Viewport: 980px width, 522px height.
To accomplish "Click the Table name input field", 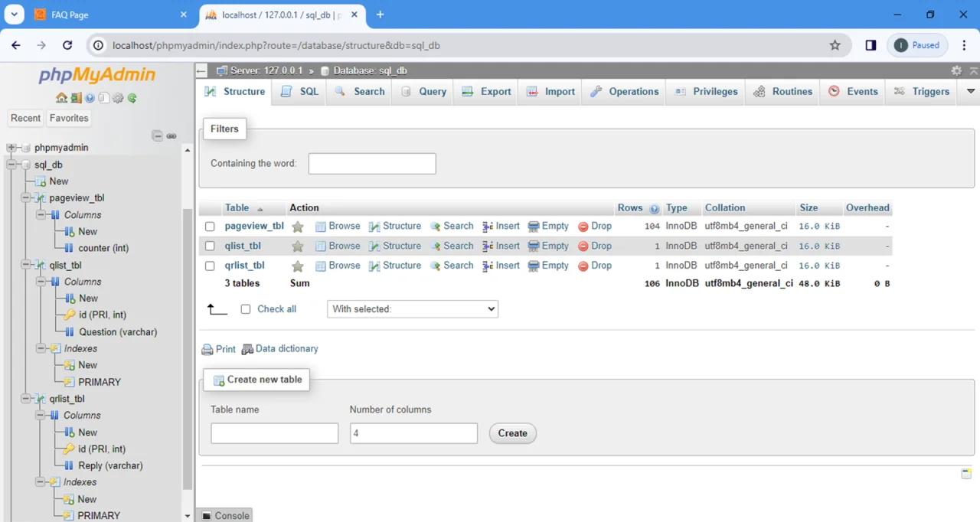I will pos(274,433).
